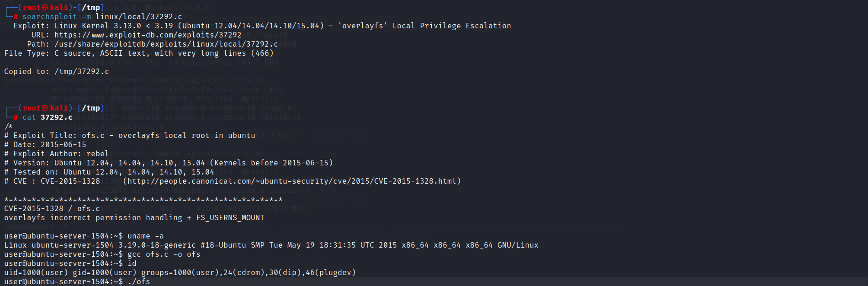
Task: Click the uname -a command line
Action: click(x=84, y=236)
